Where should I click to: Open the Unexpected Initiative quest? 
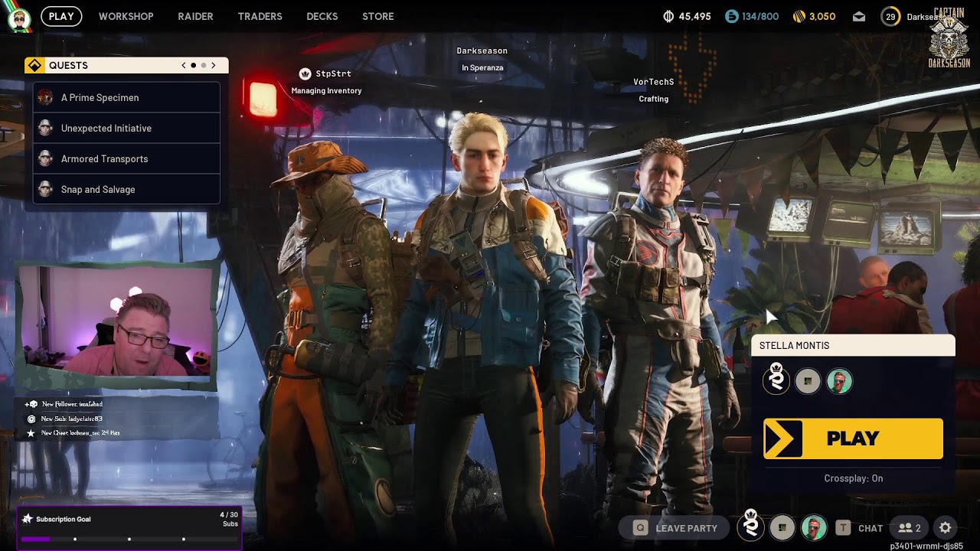[126, 128]
